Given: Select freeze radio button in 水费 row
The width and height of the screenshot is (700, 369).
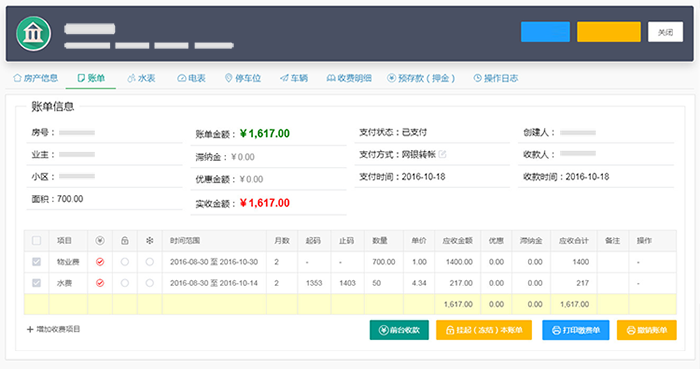Looking at the screenshot, I should pos(150,283).
